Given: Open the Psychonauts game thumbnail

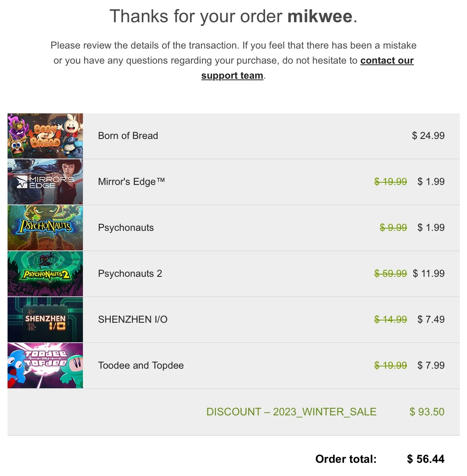Looking at the screenshot, I should pyautogui.click(x=45, y=228).
